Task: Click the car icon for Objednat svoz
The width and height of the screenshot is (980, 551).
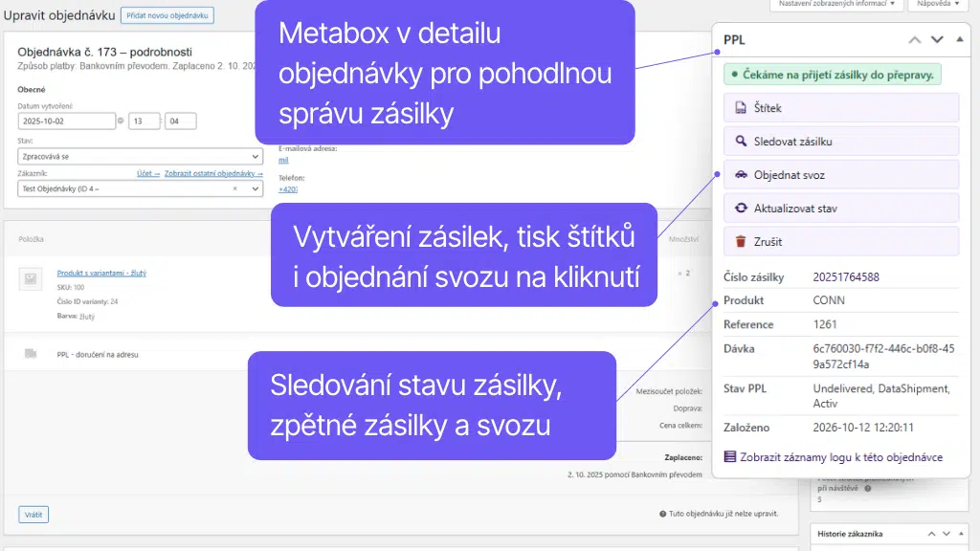Action: (741, 175)
